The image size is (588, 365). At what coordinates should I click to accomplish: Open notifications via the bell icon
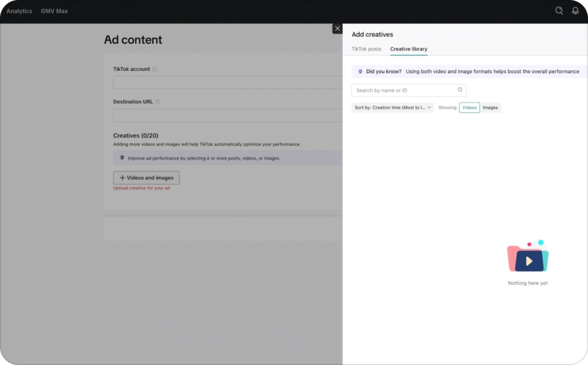pyautogui.click(x=575, y=11)
